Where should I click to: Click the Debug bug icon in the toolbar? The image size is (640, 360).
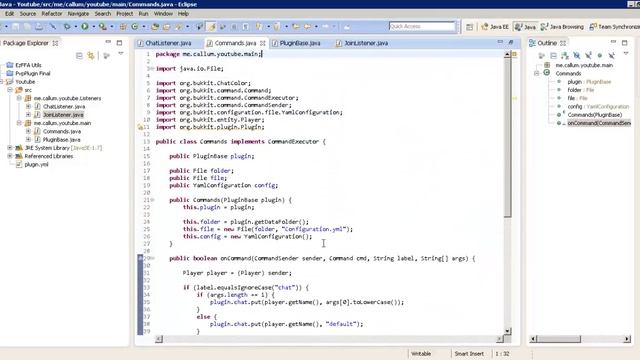coord(67,27)
